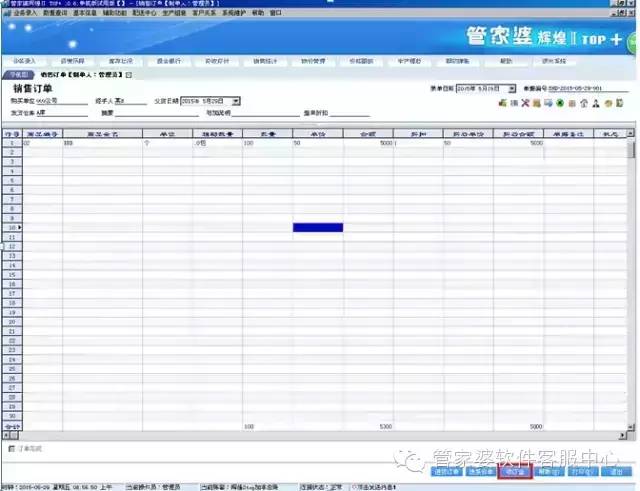Click the 摘要 input field
640x491 pixels.
click(157, 113)
